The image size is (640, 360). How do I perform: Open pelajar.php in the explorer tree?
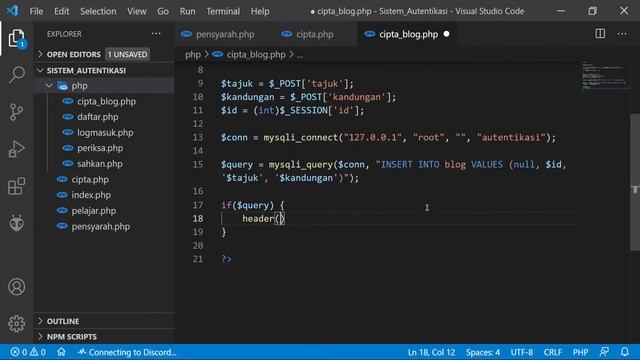[93, 211]
